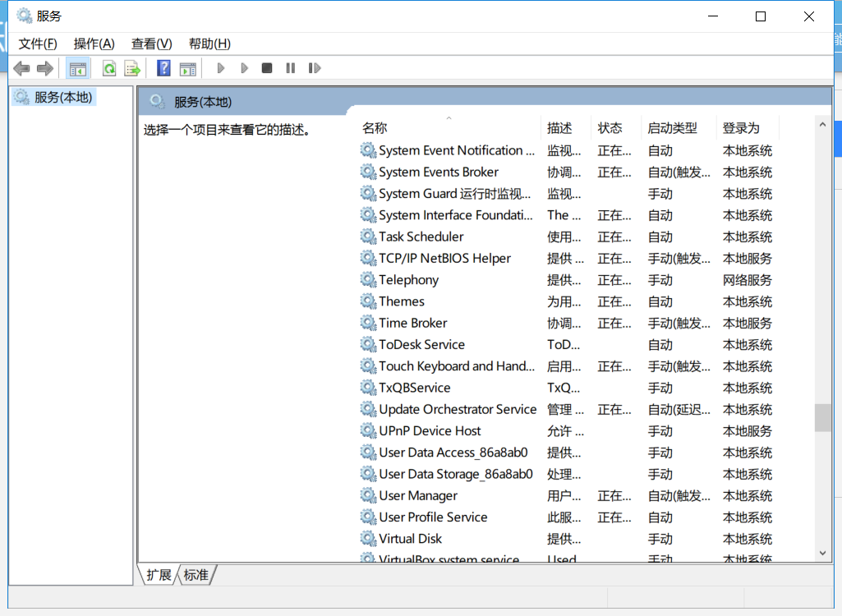
Task: Select the User Data Access_86a8ab0 service
Action: (x=567, y=453)
